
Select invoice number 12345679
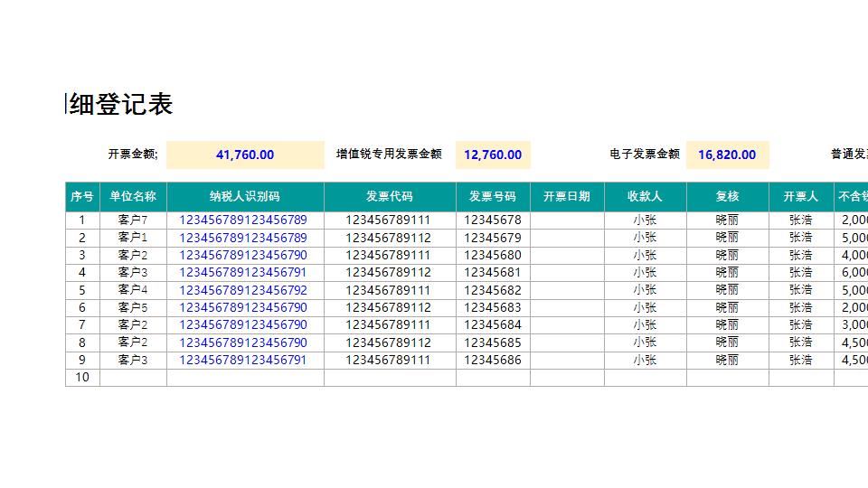[493, 238]
